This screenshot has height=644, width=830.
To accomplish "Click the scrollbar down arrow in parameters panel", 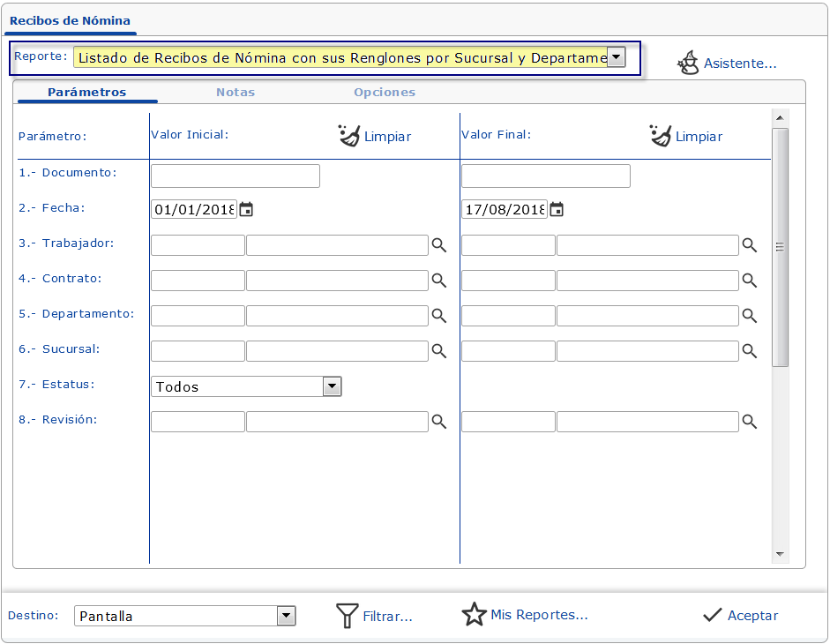I will pos(780,554).
